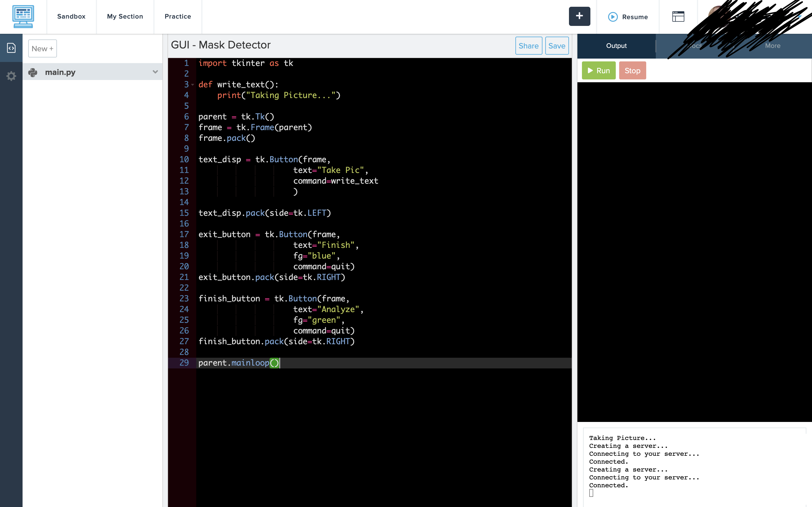Go to the Sandbox section
Image resolution: width=812 pixels, height=507 pixels.
pyautogui.click(x=71, y=16)
